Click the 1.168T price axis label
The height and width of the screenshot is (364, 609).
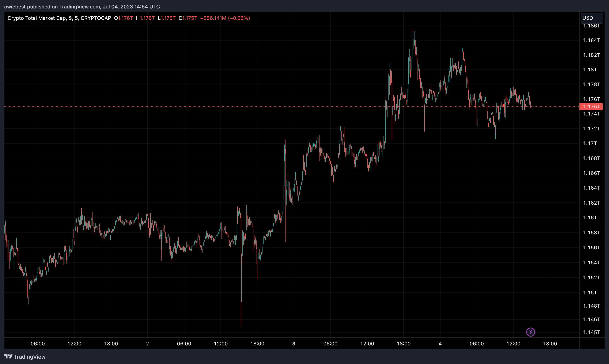pos(591,158)
